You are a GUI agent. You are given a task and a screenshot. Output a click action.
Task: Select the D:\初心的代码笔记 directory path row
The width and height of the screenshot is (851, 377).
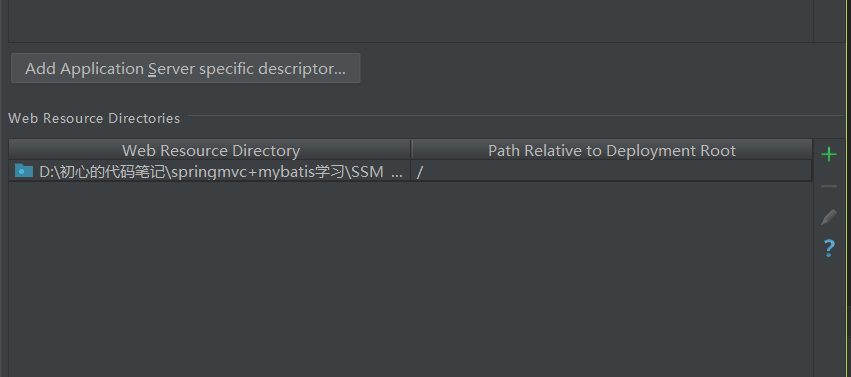pyautogui.click(x=410, y=171)
